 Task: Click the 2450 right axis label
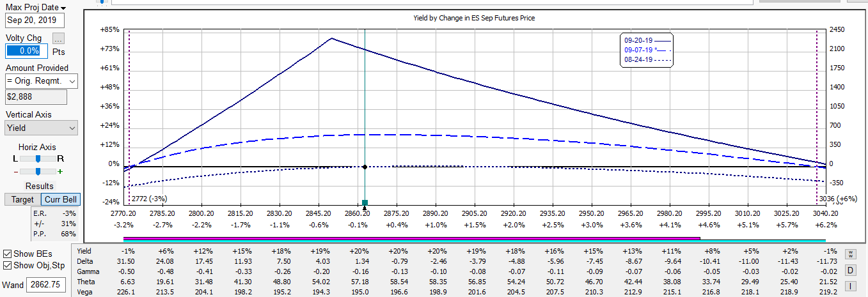pos(837,29)
